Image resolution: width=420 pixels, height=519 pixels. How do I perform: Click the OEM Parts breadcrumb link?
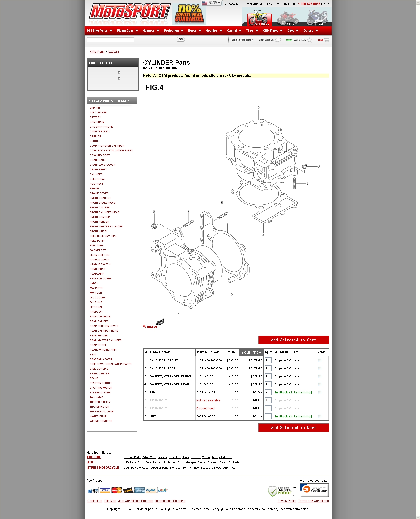tap(97, 52)
